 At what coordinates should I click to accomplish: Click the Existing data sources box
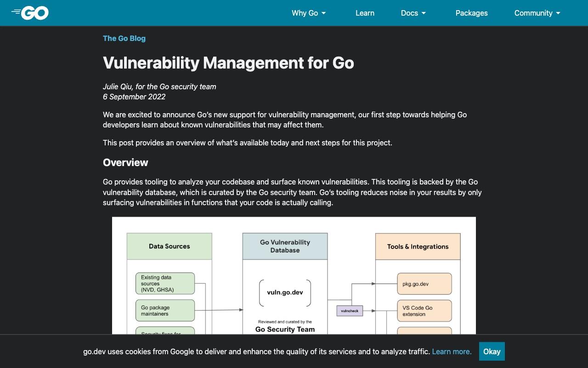pos(165,283)
